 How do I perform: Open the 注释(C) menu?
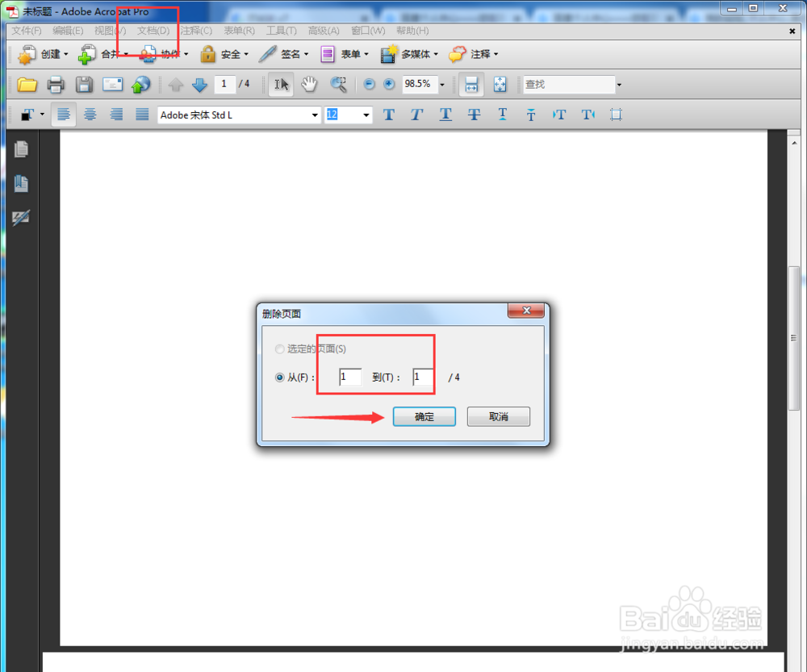pyautogui.click(x=196, y=31)
